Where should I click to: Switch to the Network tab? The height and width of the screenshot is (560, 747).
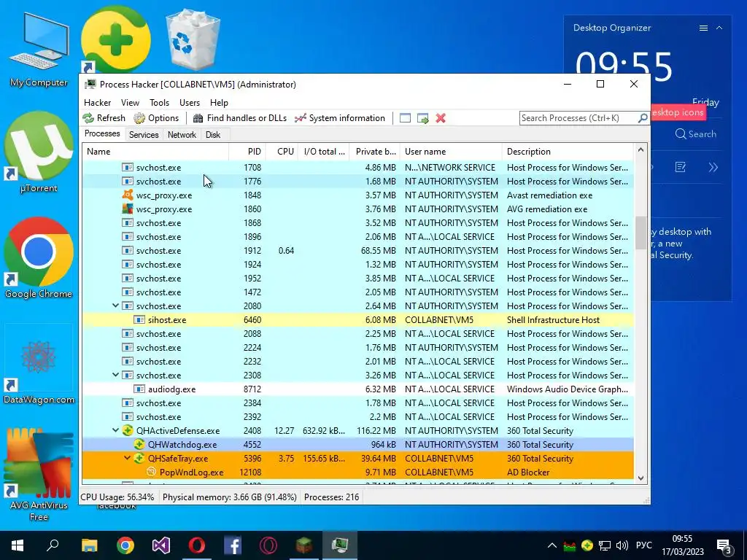click(182, 135)
